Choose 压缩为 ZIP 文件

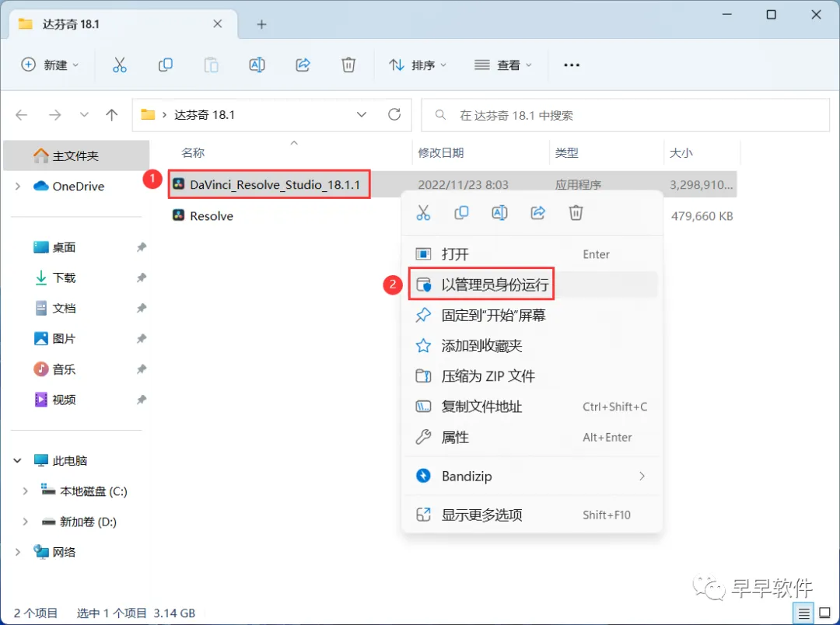pyautogui.click(x=533, y=376)
